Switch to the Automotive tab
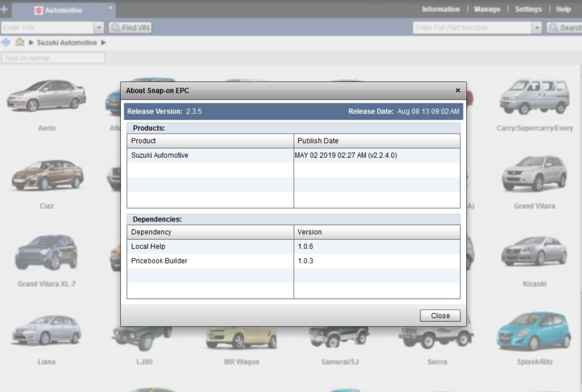 63,10
